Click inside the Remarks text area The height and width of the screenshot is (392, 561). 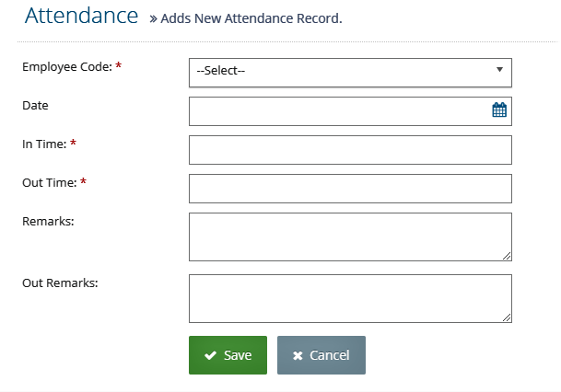point(350,236)
